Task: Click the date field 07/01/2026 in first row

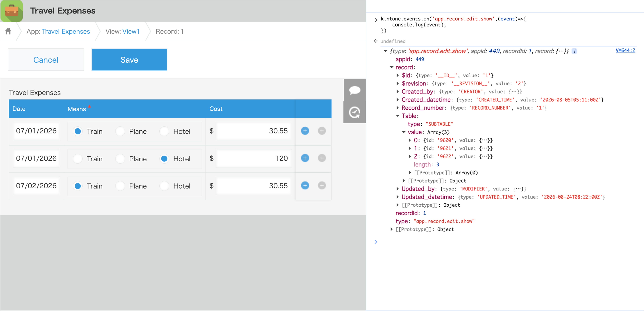Action: point(36,131)
